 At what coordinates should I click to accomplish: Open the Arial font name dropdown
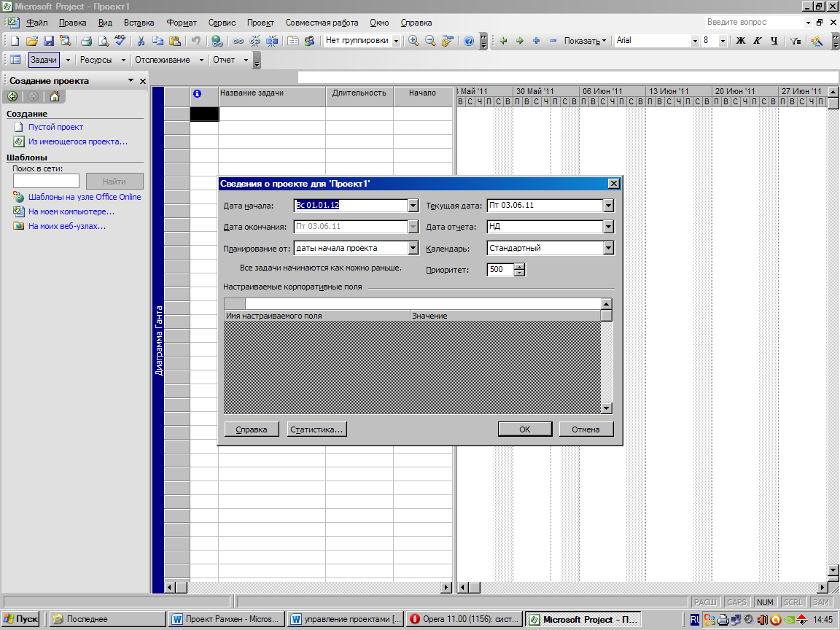click(x=695, y=41)
